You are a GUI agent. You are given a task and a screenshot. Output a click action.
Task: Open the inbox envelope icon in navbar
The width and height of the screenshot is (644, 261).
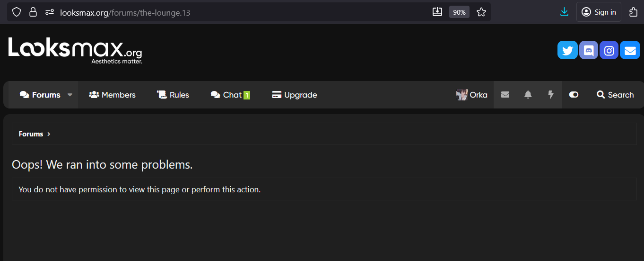click(x=505, y=95)
